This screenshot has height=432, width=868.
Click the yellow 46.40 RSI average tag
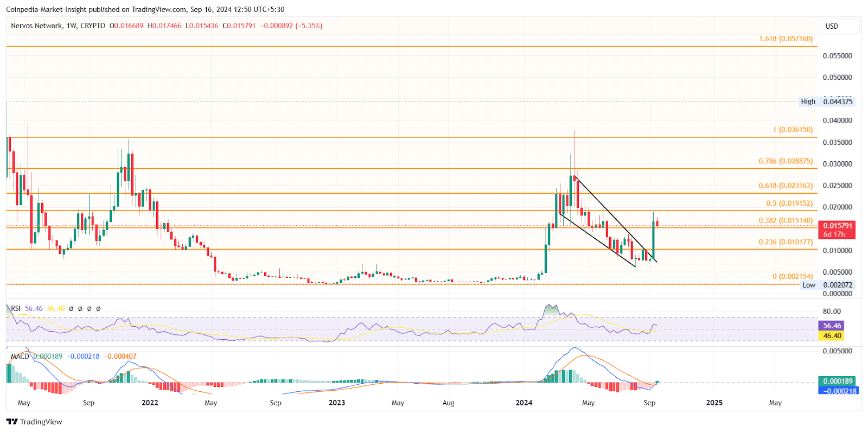[832, 336]
